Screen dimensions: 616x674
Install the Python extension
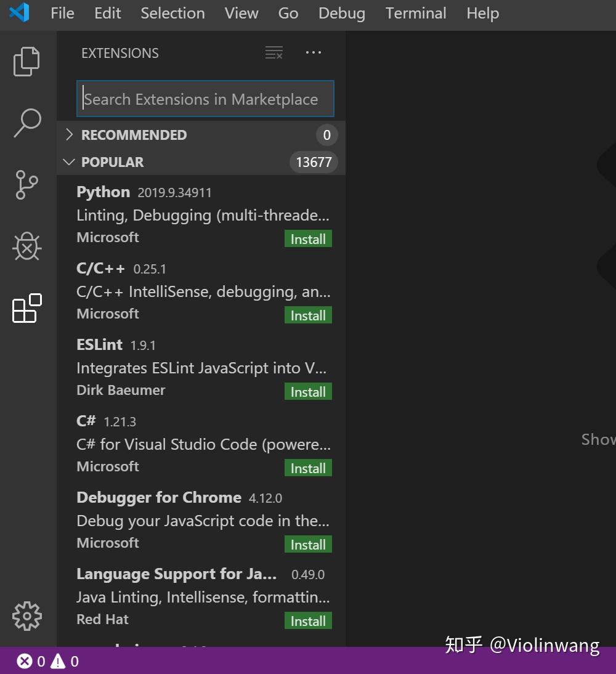click(x=308, y=239)
